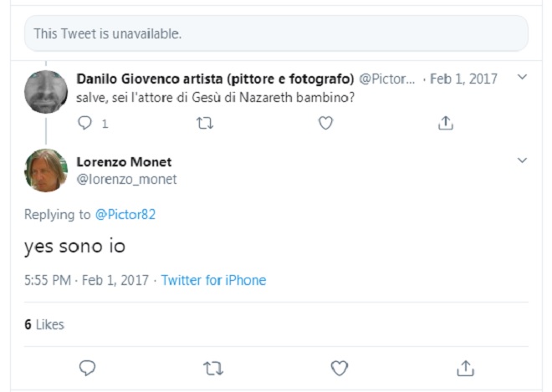The height and width of the screenshot is (392, 552).
Task: Like Lorenzo Monet's tweet
Action: [339, 368]
